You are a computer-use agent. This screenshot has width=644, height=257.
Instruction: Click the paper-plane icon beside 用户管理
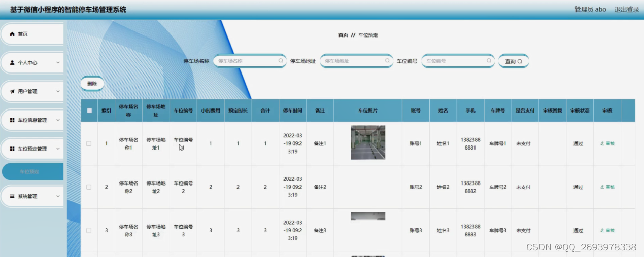(x=13, y=91)
